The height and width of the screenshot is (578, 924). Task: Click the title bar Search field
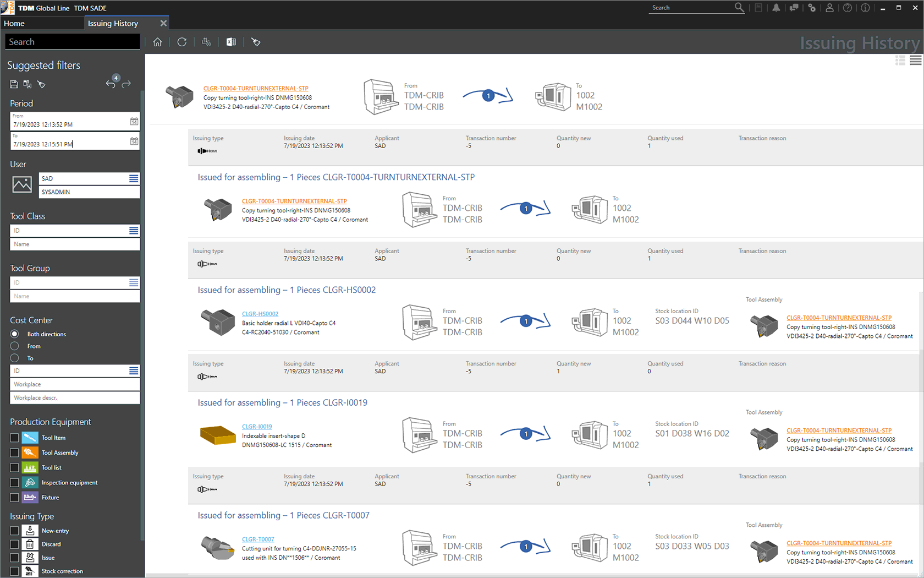point(691,8)
